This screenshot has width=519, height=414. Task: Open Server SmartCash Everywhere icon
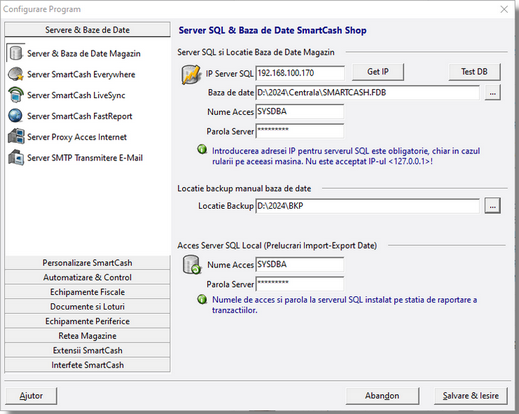pyautogui.click(x=16, y=74)
